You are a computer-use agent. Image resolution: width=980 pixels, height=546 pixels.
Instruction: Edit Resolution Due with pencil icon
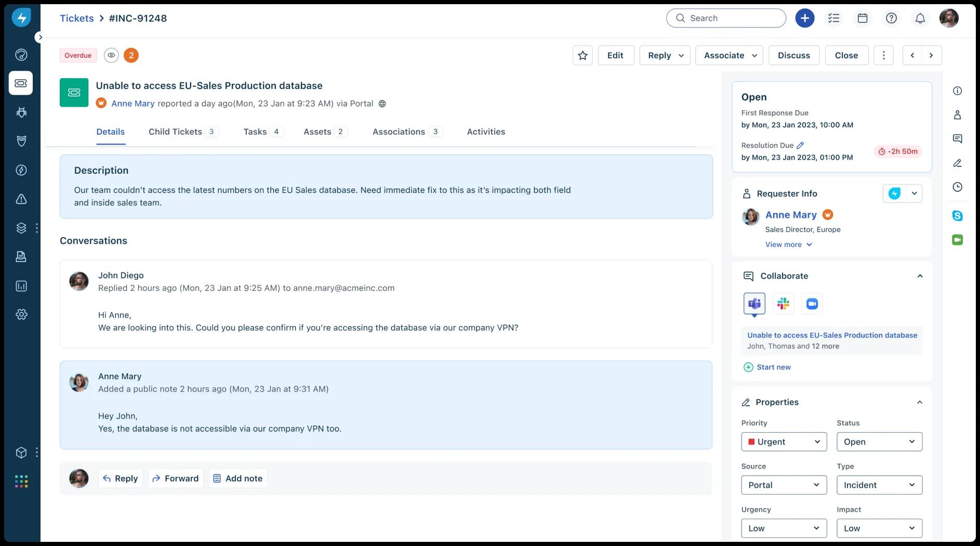tap(800, 146)
